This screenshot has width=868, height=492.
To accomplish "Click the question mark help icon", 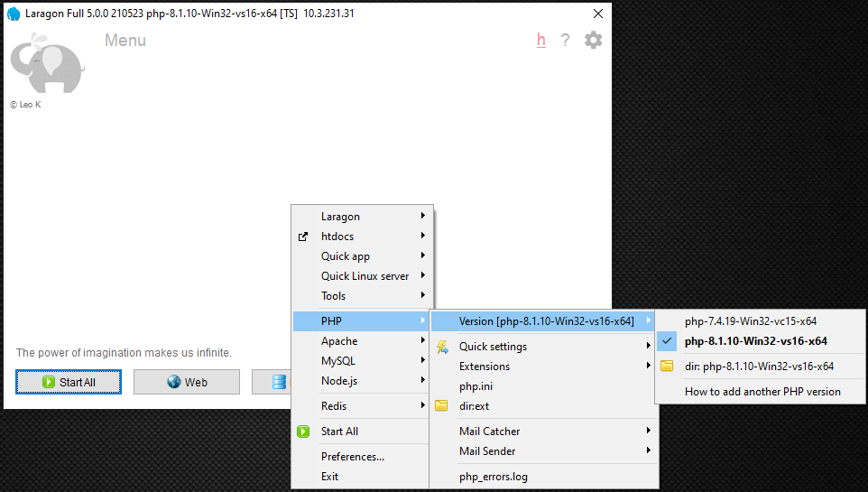I will [565, 40].
